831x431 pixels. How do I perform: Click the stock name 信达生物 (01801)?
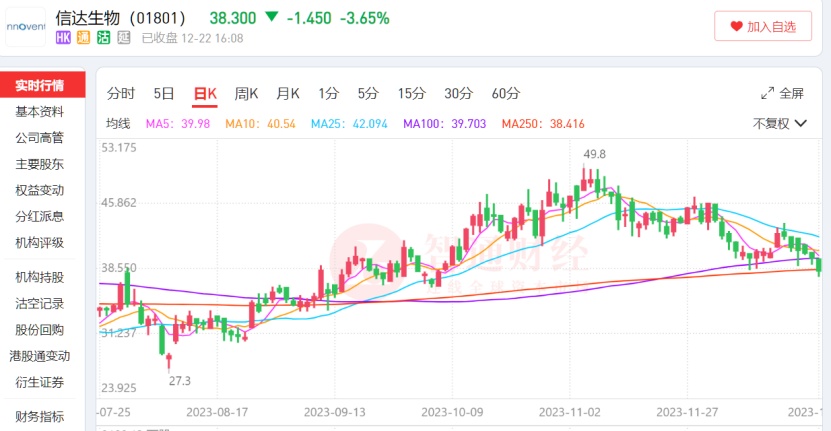coord(121,17)
